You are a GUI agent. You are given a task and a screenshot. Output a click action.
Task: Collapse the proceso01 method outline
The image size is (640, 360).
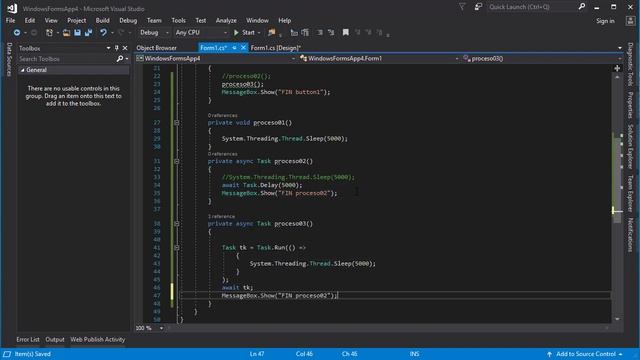click(177, 123)
